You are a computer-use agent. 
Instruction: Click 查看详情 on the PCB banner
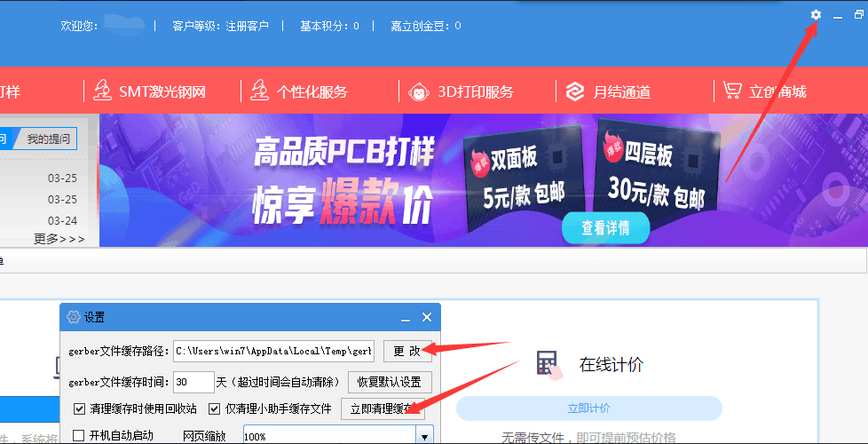pyautogui.click(x=605, y=228)
